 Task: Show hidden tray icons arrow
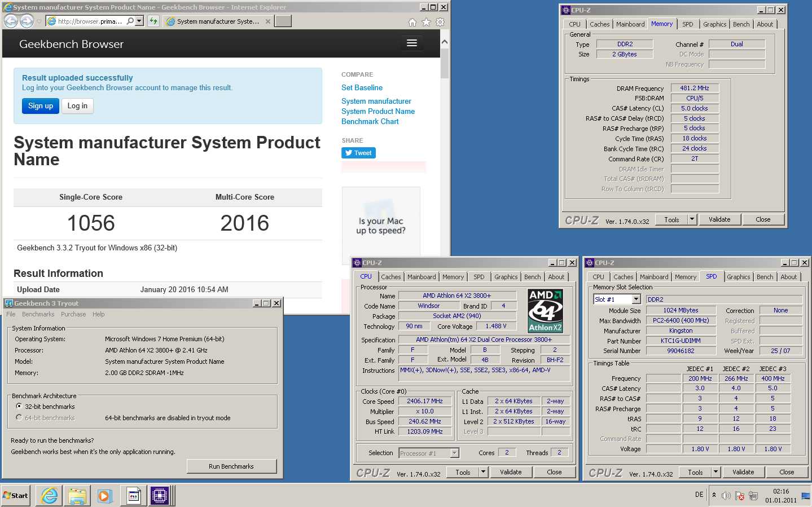(x=714, y=495)
